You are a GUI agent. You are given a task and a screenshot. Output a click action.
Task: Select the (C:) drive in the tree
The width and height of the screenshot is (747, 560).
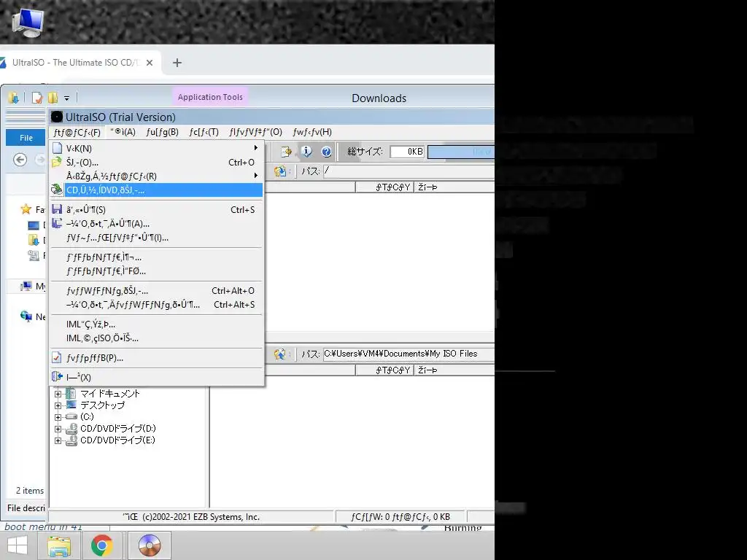[x=87, y=416]
